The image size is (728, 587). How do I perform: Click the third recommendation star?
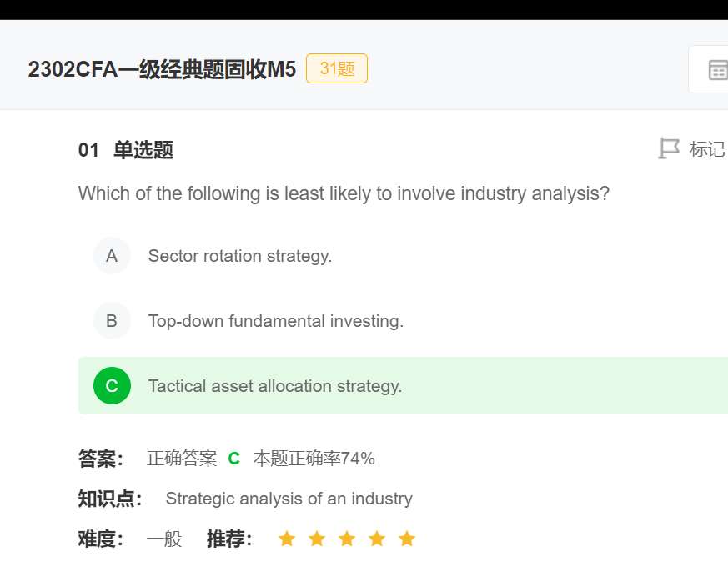(347, 539)
